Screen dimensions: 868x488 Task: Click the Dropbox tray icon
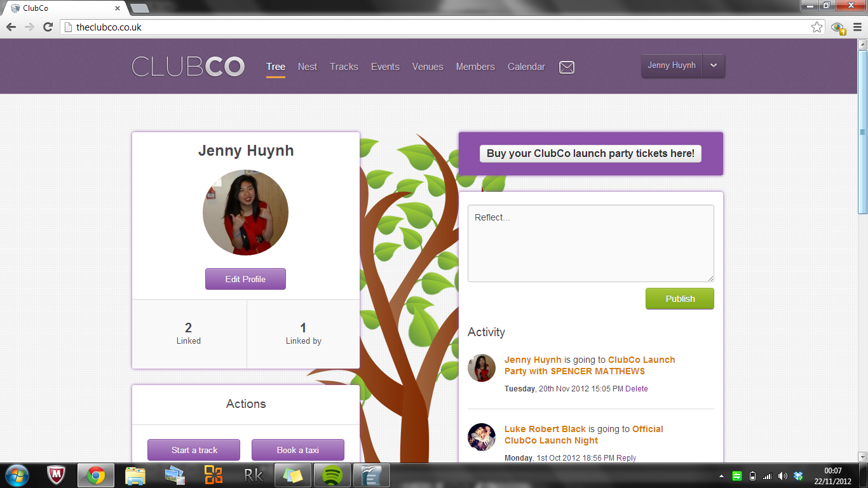(799, 476)
